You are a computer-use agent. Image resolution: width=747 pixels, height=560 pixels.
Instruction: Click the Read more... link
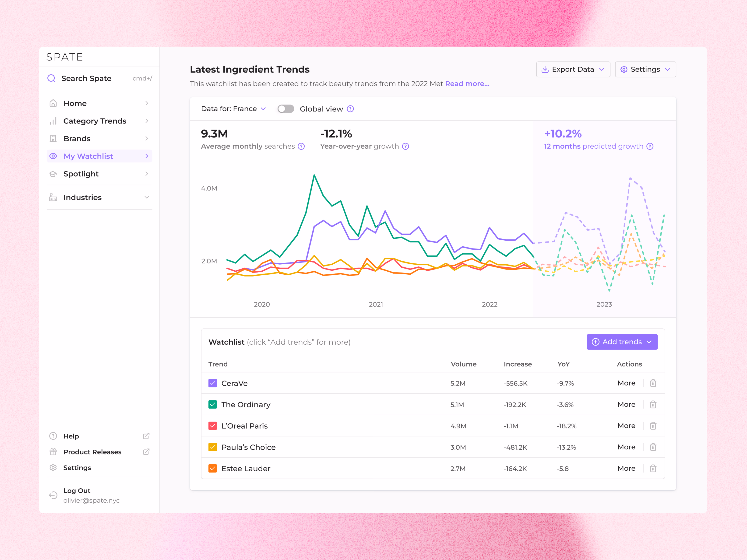coord(467,84)
